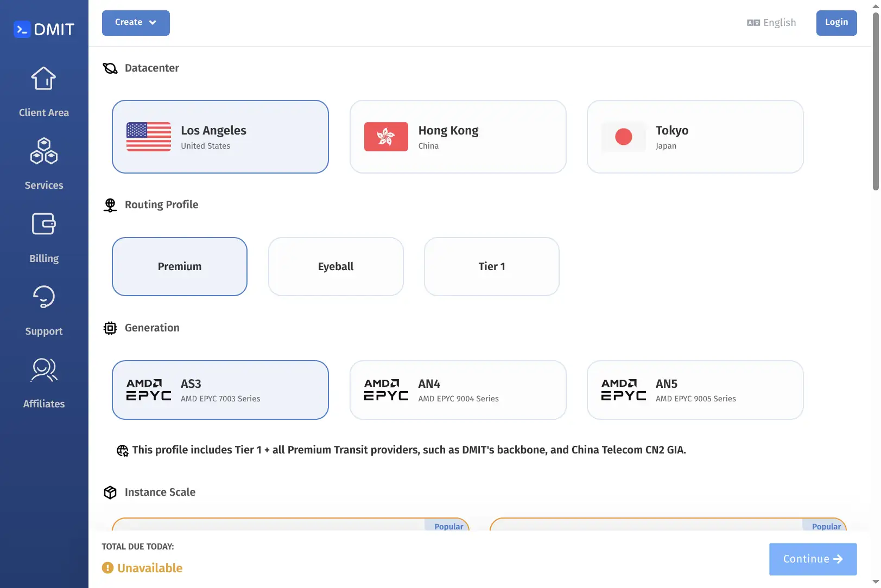
Task: Open the Support headset icon
Action: tap(44, 297)
